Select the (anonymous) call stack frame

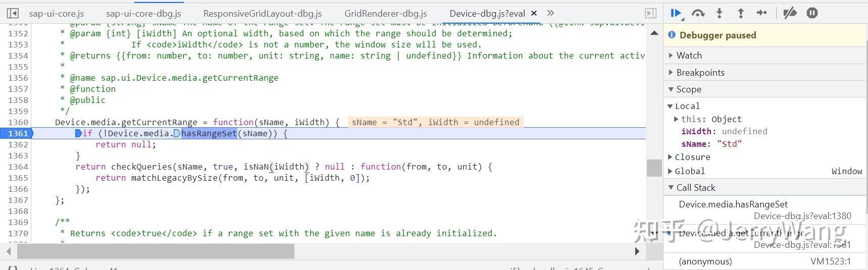tap(764, 261)
